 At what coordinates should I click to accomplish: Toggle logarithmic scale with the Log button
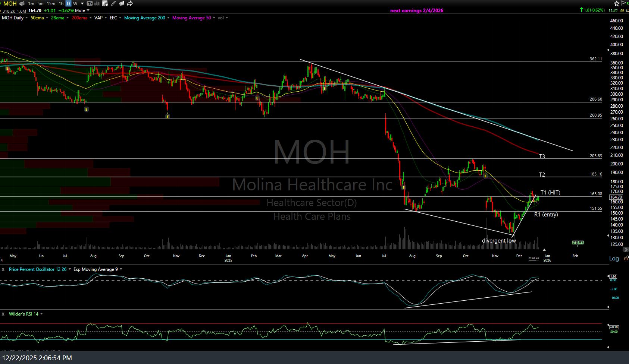(613, 258)
